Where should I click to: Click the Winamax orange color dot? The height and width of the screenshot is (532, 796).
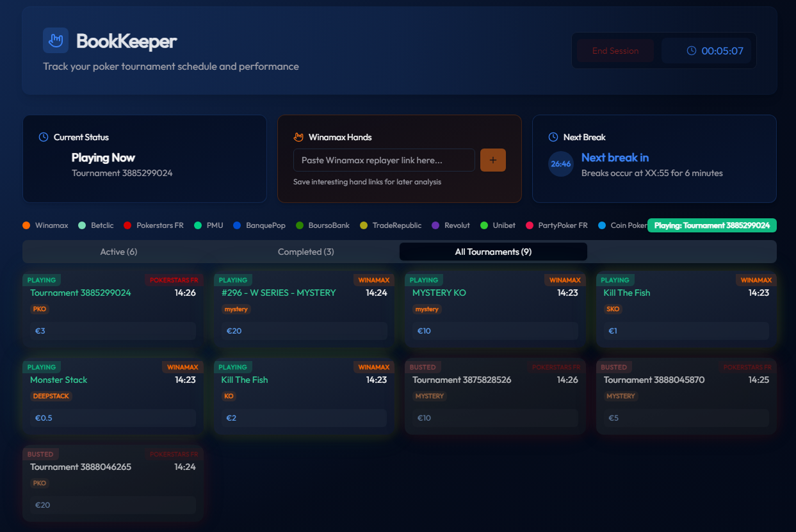pos(26,225)
